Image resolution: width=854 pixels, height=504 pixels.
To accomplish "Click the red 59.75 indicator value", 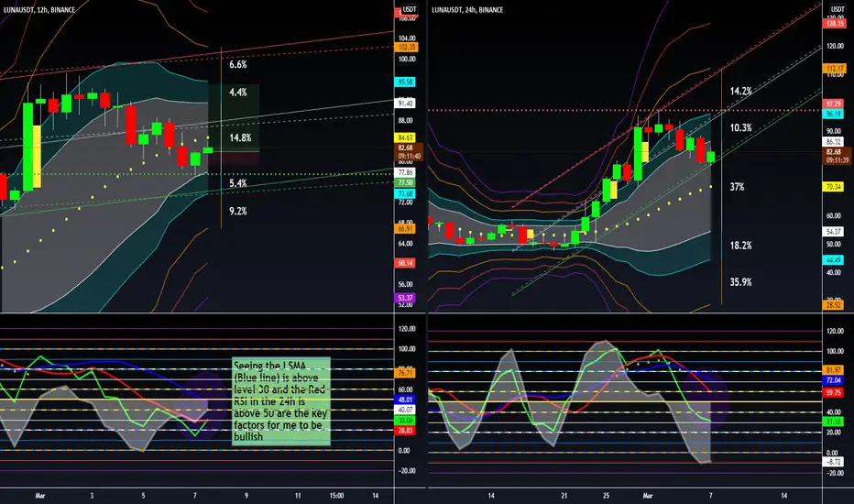I will point(833,392).
